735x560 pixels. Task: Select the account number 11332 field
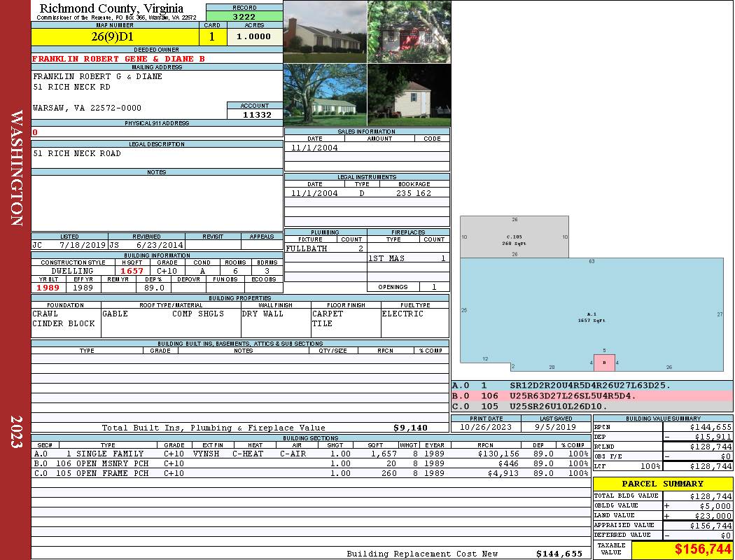click(x=255, y=115)
